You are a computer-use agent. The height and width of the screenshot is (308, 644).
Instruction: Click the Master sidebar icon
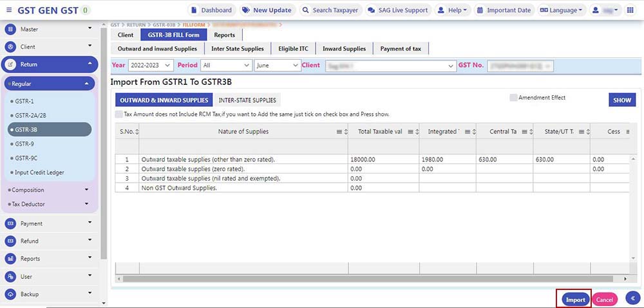click(10, 30)
